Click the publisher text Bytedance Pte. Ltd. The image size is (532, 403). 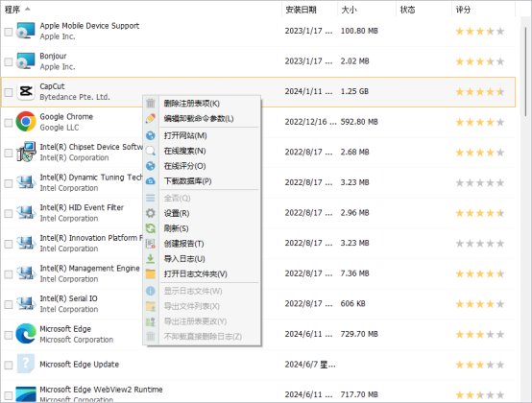75,97
